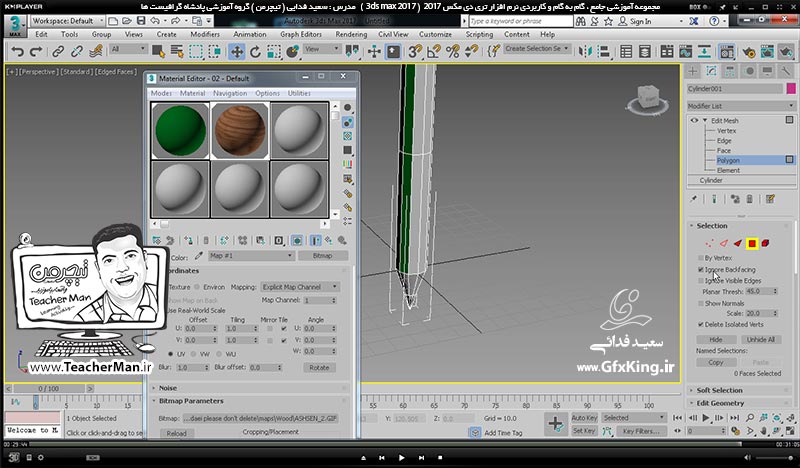
Task: Open Material Editor Utilities menu
Action: pos(299,93)
